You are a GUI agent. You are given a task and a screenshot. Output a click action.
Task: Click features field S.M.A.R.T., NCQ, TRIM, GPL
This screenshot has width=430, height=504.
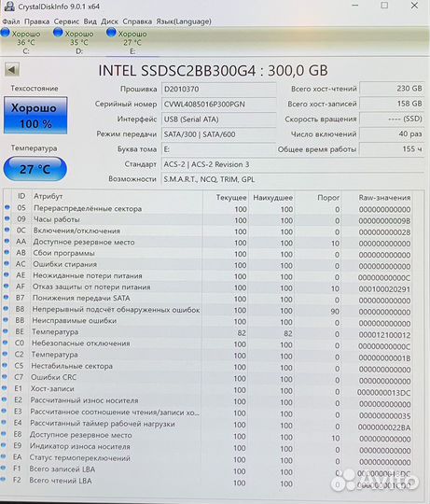pos(293,179)
